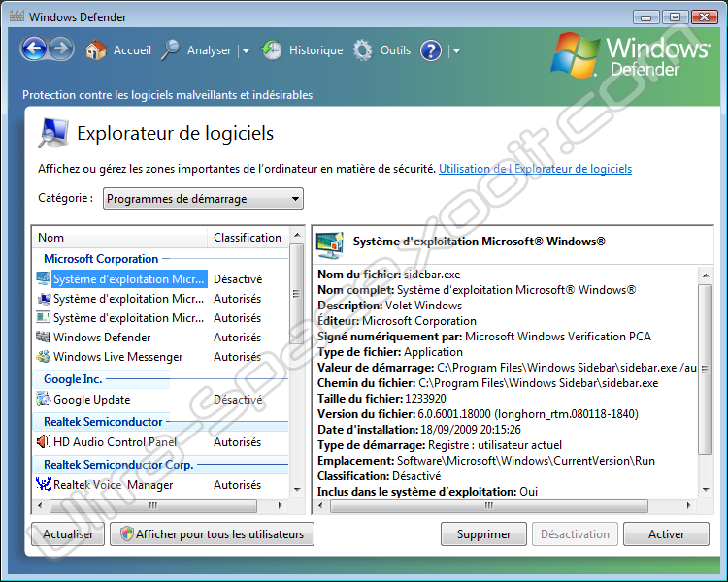Screen dimensions: 728x582
Task: Sort the list by the Classification column header
Action: coord(248,237)
